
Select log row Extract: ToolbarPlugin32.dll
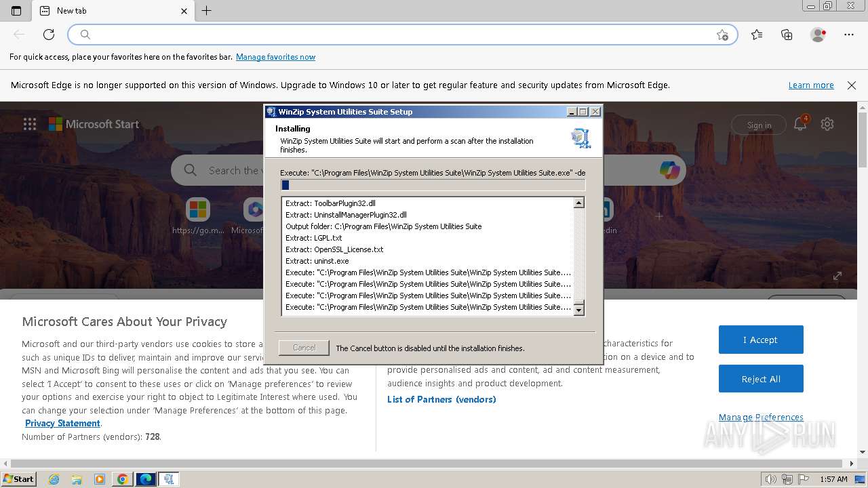pos(428,203)
